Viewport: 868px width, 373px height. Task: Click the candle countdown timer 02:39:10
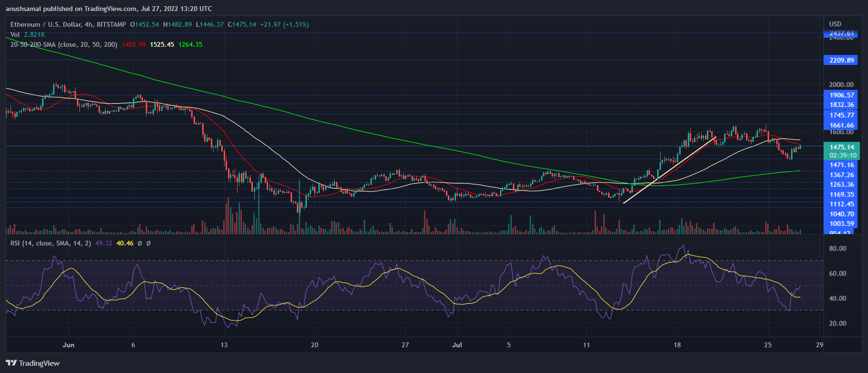[843, 155]
